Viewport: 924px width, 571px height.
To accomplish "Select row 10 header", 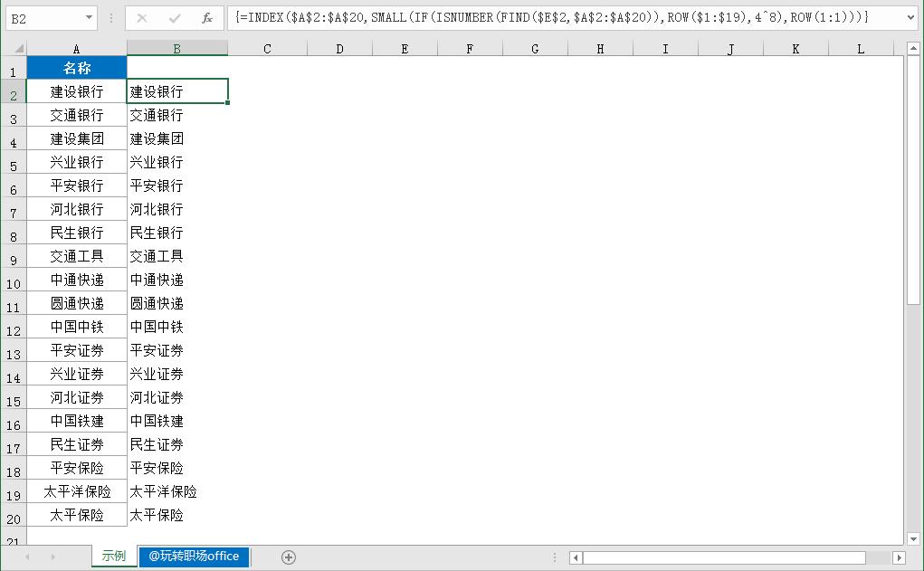I will (14, 280).
